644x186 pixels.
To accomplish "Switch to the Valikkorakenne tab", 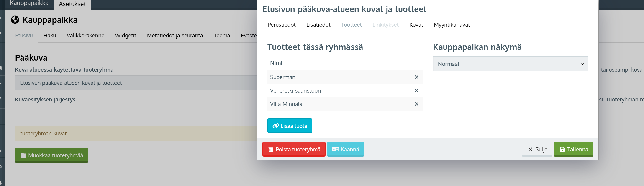I will (x=85, y=36).
